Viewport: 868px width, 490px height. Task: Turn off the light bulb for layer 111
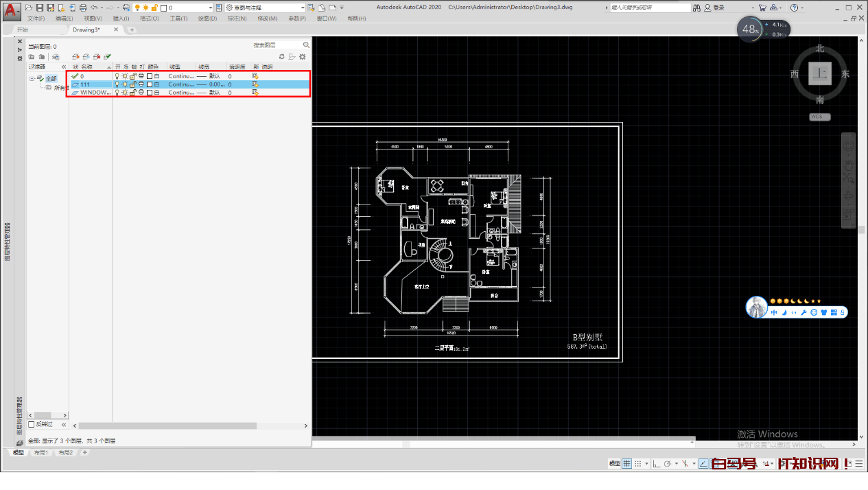coord(118,84)
